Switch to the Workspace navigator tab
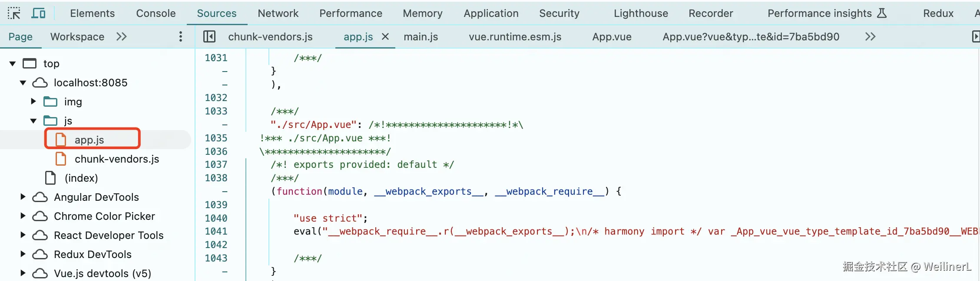The height and width of the screenshot is (281, 980). point(77,36)
